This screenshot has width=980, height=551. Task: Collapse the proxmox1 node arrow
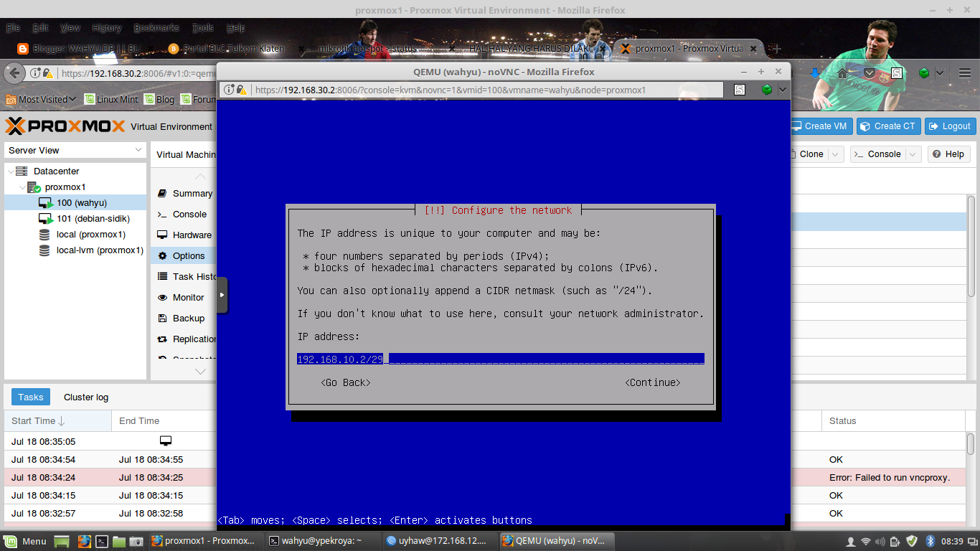(x=22, y=187)
